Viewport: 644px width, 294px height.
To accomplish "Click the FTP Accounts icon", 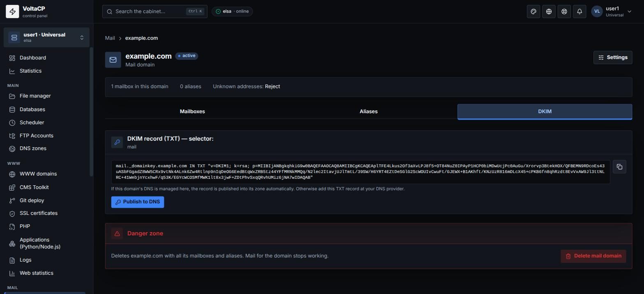I will (x=12, y=136).
